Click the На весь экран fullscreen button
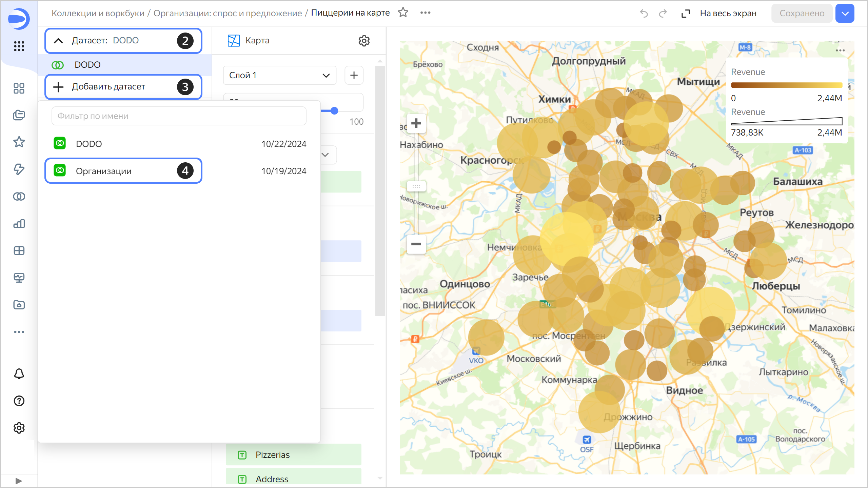 [719, 13]
